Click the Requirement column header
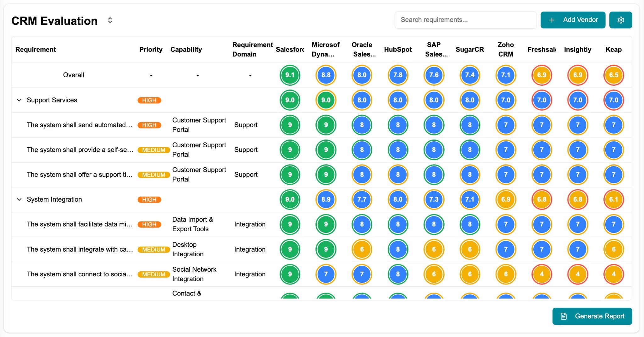This screenshot has width=644, height=337. (x=36, y=50)
